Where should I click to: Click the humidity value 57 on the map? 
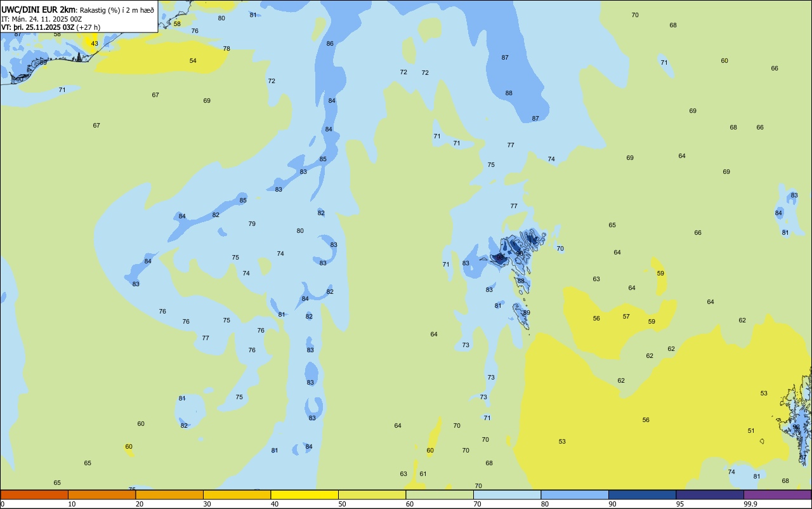626,317
